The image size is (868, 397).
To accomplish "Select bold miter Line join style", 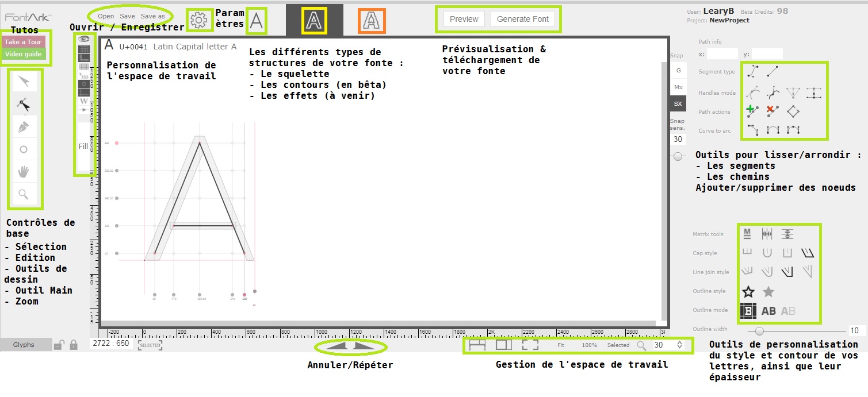I will click(787, 271).
